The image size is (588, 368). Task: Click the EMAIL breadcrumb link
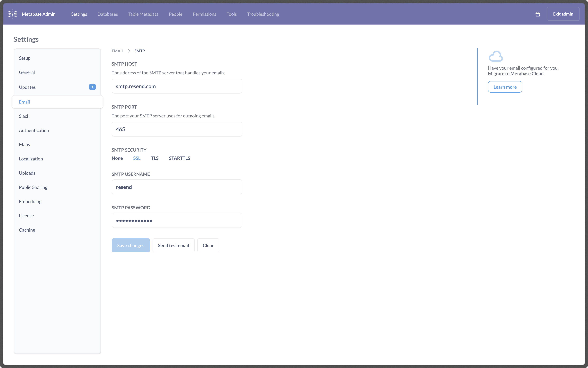pos(118,51)
